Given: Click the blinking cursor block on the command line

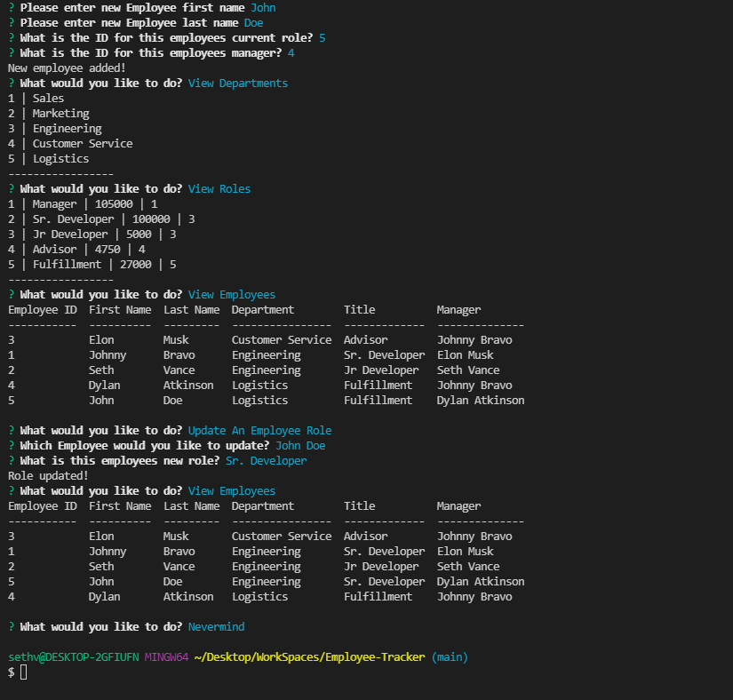Looking at the screenshot, I should point(24,672).
